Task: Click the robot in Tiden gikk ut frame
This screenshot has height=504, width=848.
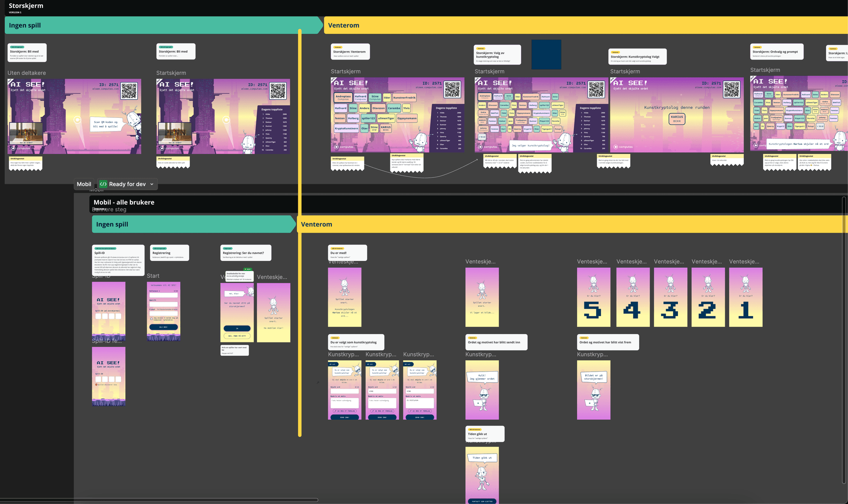Action: (482, 478)
